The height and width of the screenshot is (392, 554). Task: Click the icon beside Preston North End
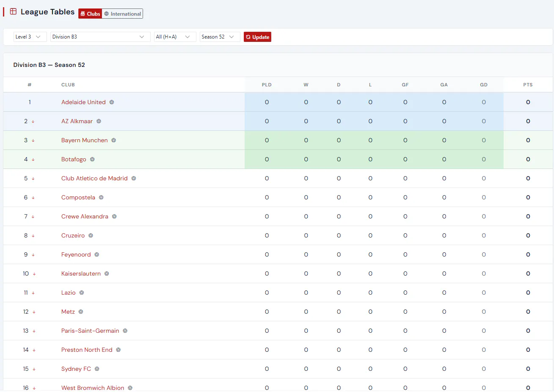click(x=119, y=350)
